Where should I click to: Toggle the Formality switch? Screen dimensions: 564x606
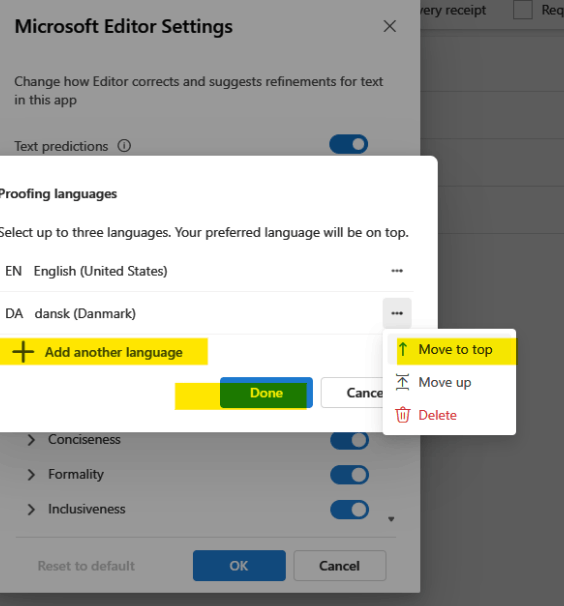pos(349,475)
